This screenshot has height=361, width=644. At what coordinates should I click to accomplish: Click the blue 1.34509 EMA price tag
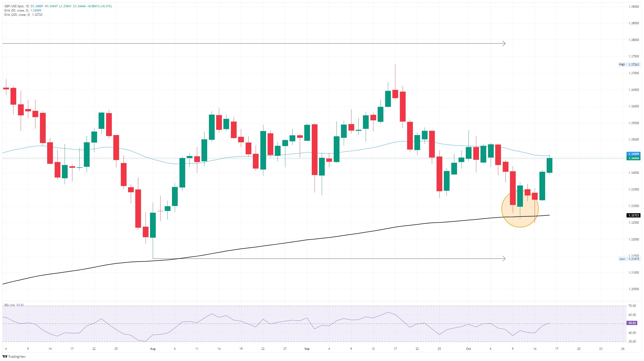tap(633, 154)
